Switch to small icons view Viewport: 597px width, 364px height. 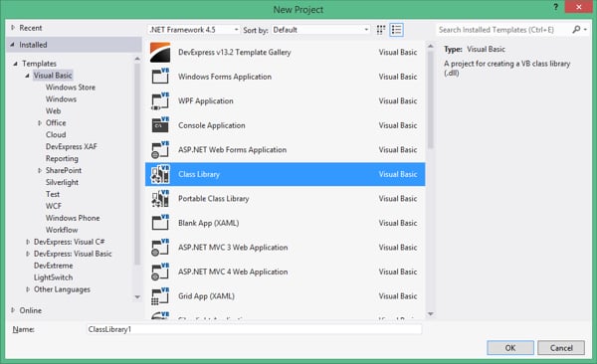(x=381, y=30)
